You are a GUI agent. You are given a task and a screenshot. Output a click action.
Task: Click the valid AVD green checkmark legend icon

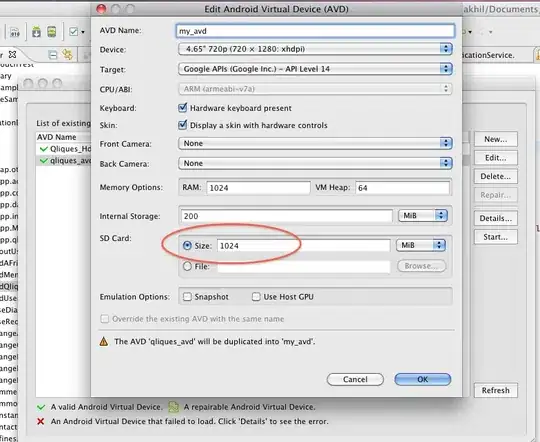coord(41,407)
